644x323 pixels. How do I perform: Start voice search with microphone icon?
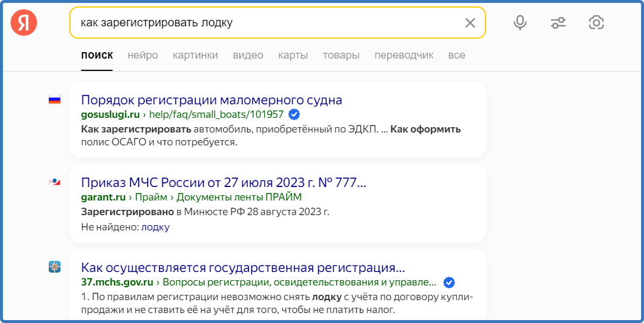[x=520, y=22]
